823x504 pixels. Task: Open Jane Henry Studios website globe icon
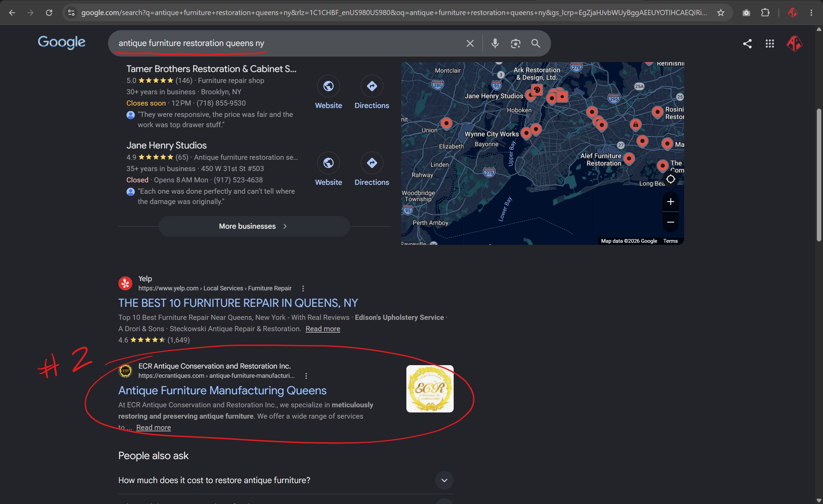[329, 163]
